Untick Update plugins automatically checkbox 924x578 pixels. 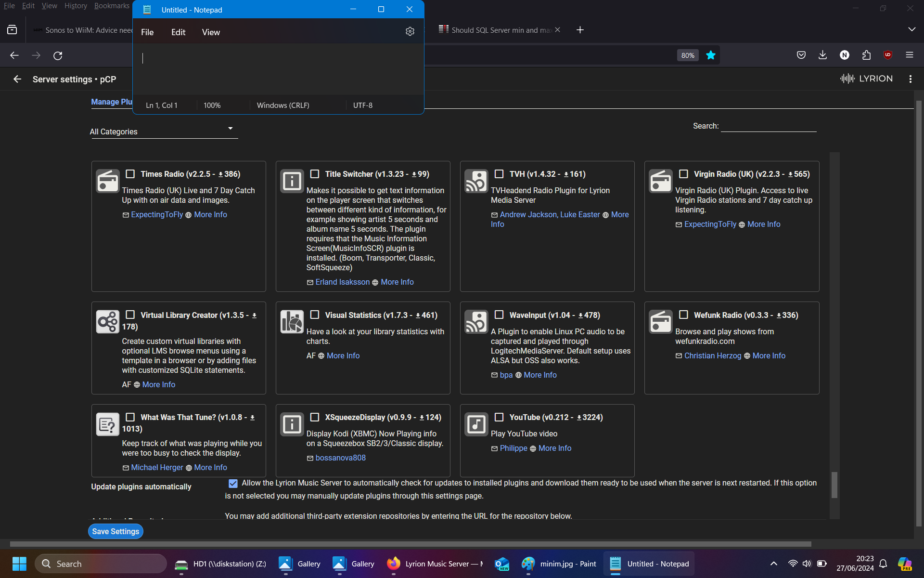click(x=233, y=483)
